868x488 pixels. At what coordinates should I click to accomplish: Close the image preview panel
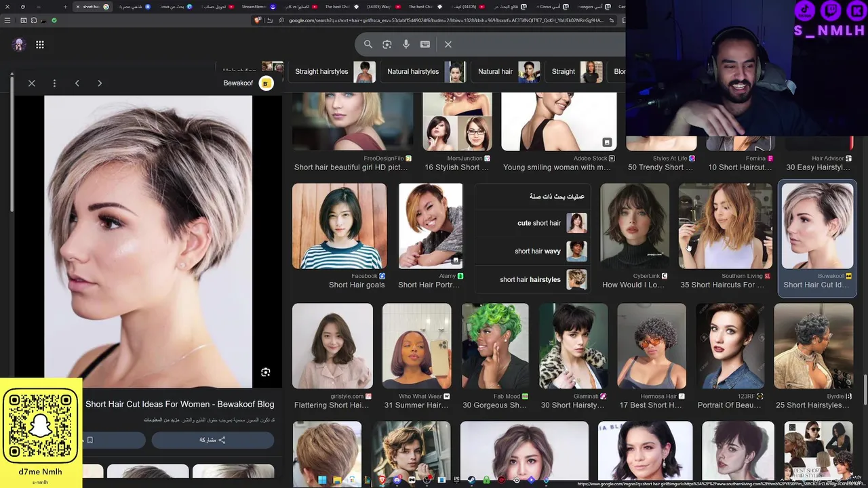32,83
